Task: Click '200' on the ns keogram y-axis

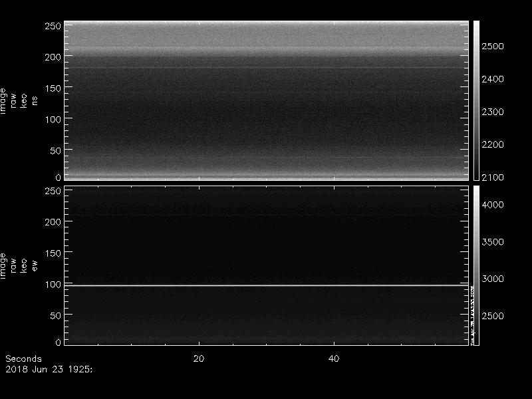Action: click(x=53, y=57)
